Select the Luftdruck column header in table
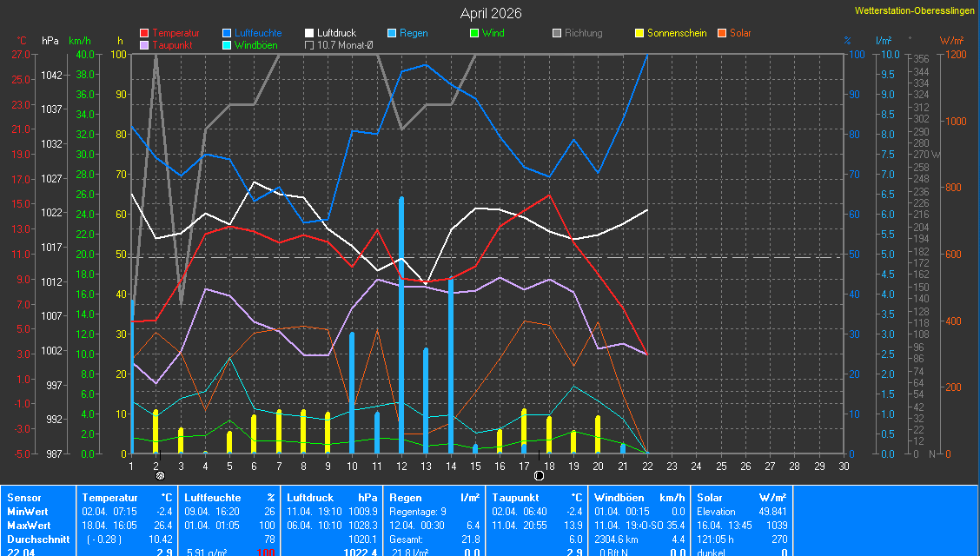The image size is (980, 556). point(310,498)
